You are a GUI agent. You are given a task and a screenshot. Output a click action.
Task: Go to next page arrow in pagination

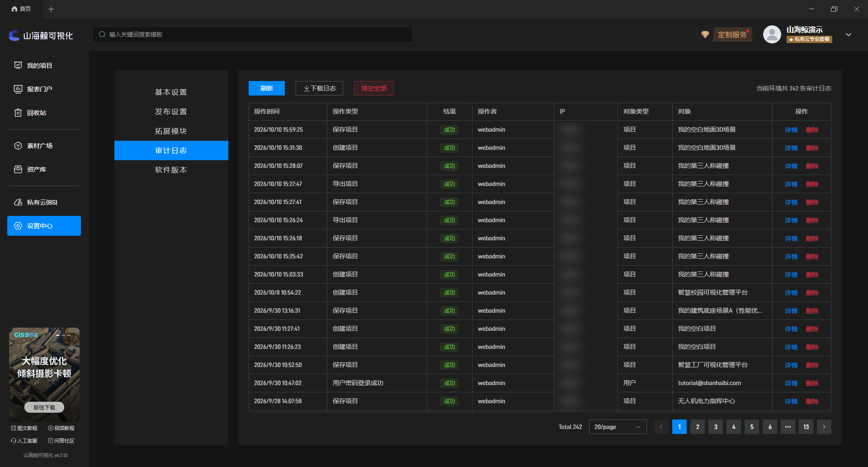pos(824,427)
